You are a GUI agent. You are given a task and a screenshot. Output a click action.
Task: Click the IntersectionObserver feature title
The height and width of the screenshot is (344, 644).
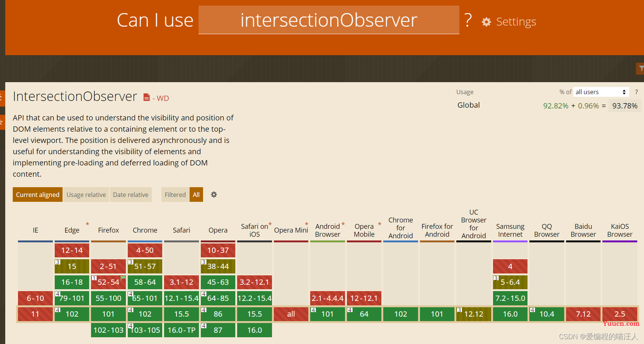click(75, 96)
